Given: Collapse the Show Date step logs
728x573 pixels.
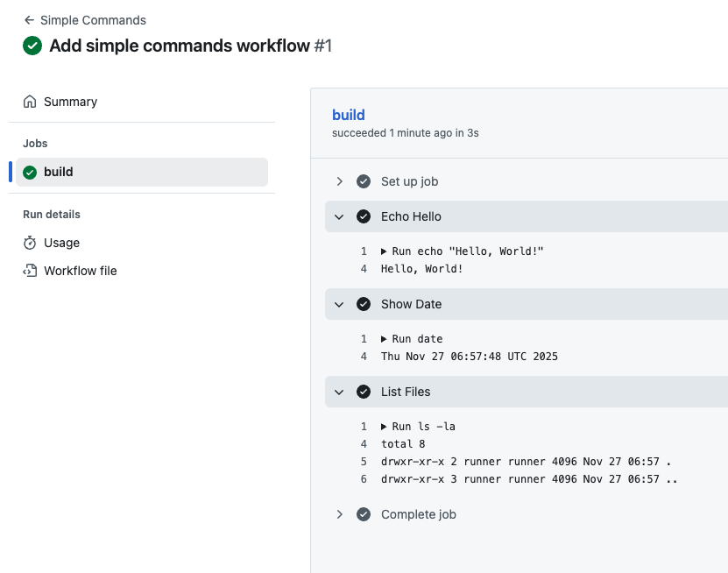Looking at the screenshot, I should [340, 304].
